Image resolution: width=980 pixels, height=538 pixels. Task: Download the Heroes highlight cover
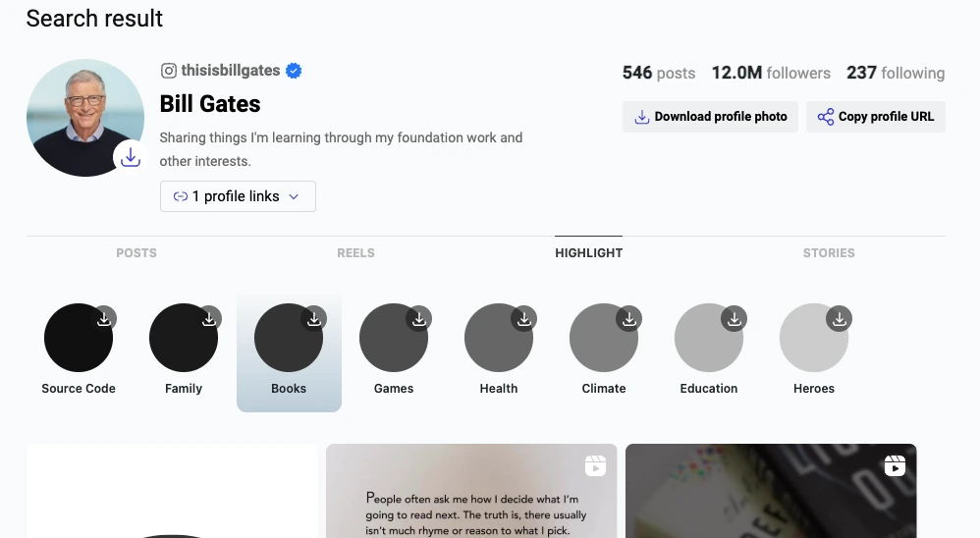pyautogui.click(x=840, y=318)
